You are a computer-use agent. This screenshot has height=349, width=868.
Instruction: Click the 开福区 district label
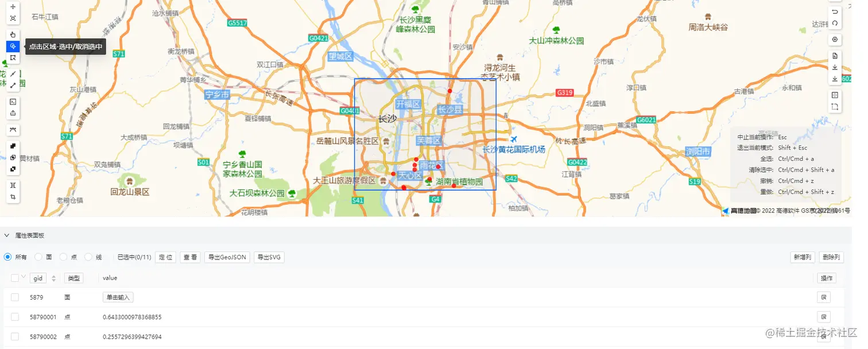click(408, 104)
